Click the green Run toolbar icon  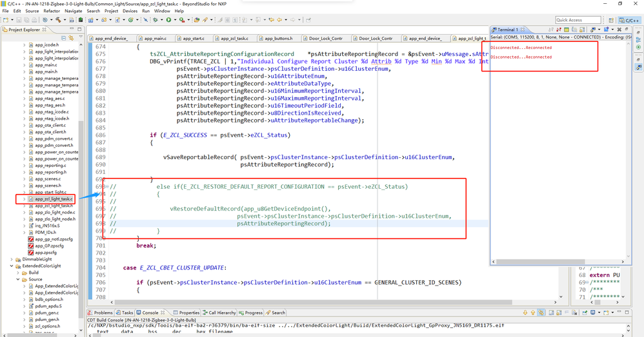pos(168,20)
